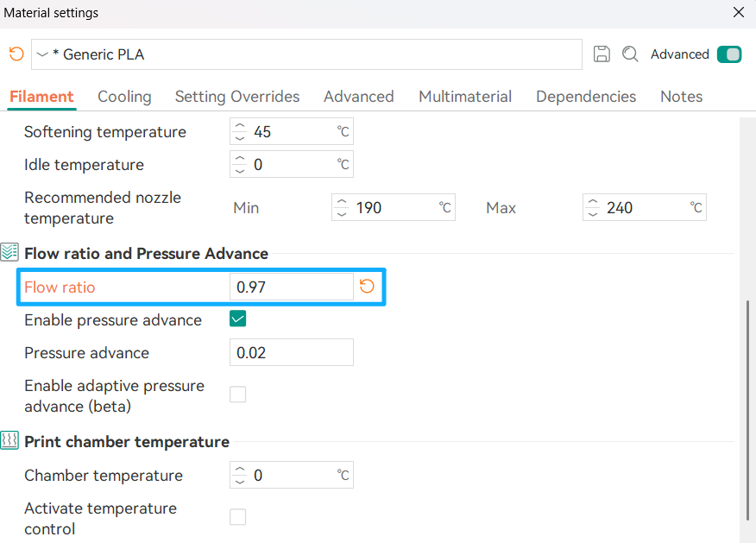The width and height of the screenshot is (756, 543).
Task: Click the Flow ratio input field
Action: click(x=291, y=287)
